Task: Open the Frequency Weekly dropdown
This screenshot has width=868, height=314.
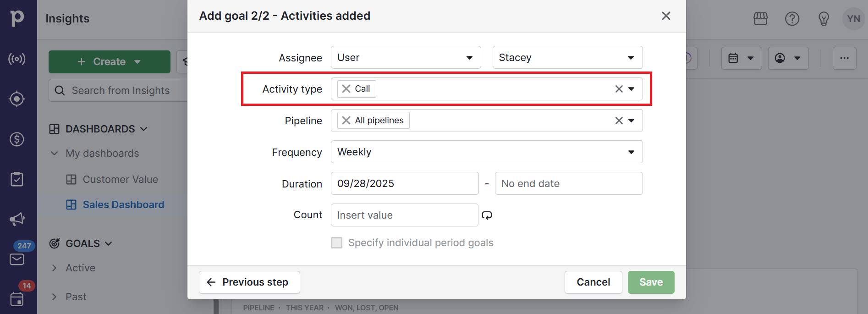Action: coord(487,152)
